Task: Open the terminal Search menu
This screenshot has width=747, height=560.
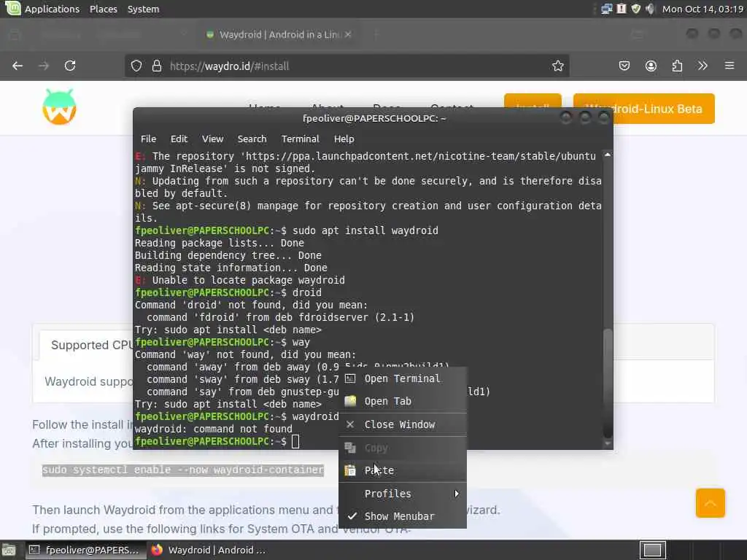Action: pyautogui.click(x=252, y=139)
